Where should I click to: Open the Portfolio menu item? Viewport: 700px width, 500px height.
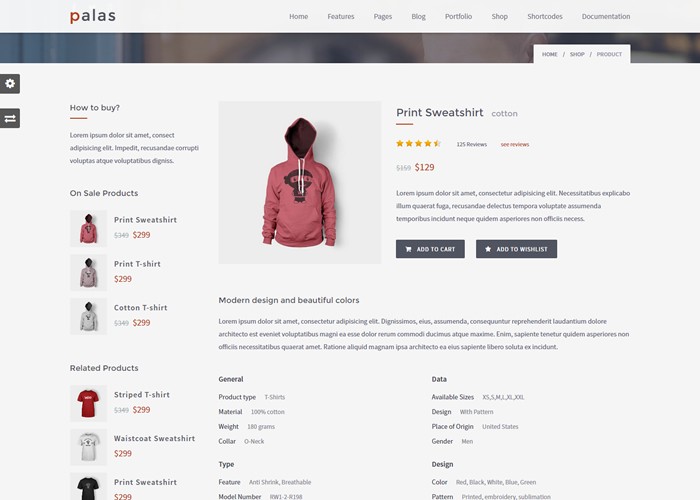(x=458, y=17)
